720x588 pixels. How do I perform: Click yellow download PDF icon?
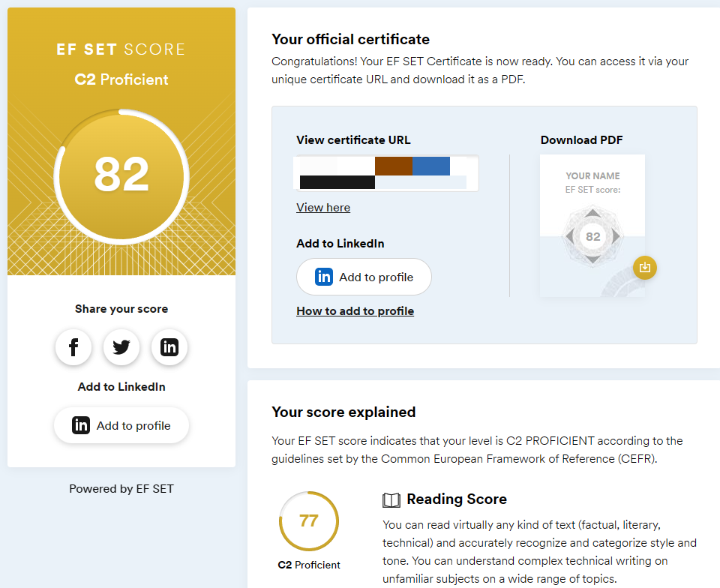click(645, 267)
